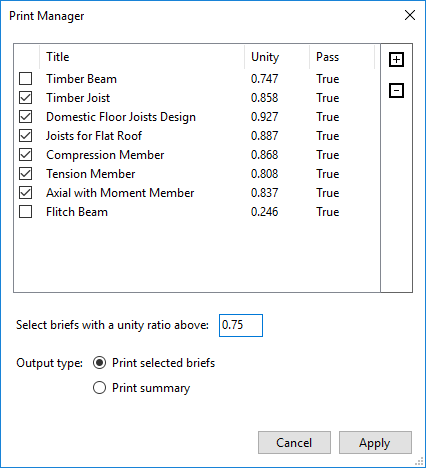Click the minus icon to deselect all briefs
426x468 pixels.
pos(396,90)
